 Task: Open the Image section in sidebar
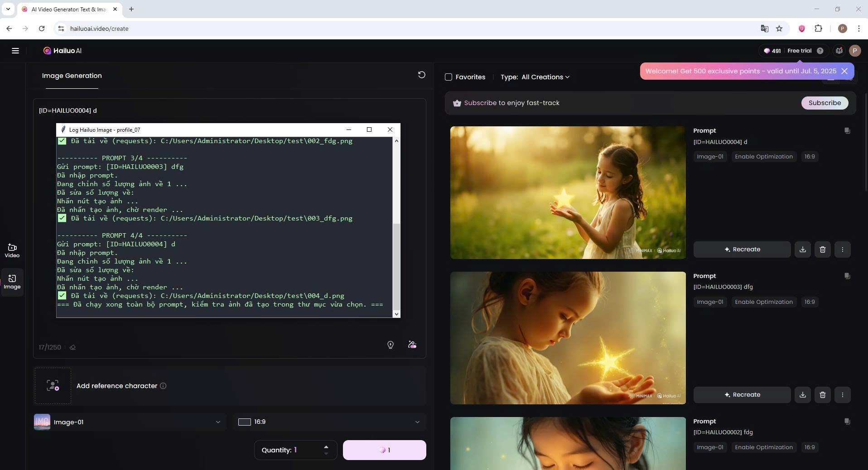tap(12, 282)
